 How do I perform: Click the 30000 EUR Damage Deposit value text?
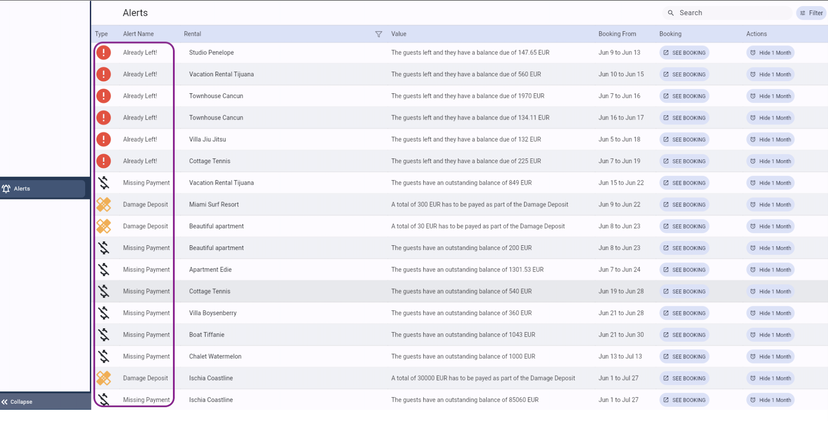(483, 378)
